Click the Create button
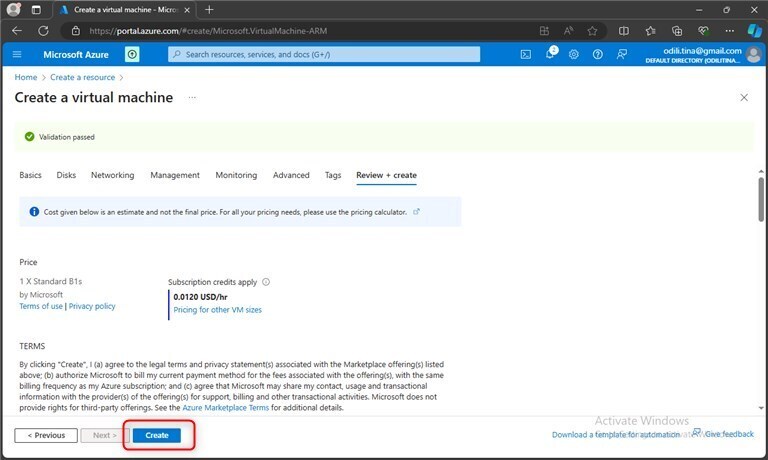 point(157,435)
